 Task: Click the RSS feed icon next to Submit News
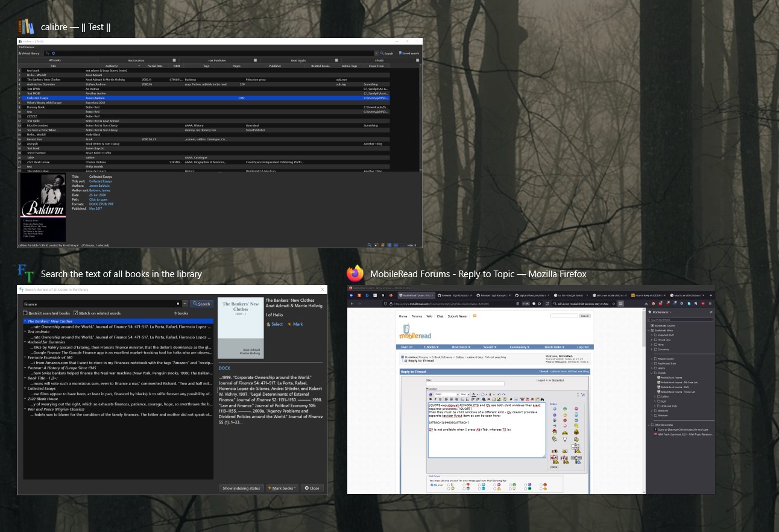coord(475,316)
